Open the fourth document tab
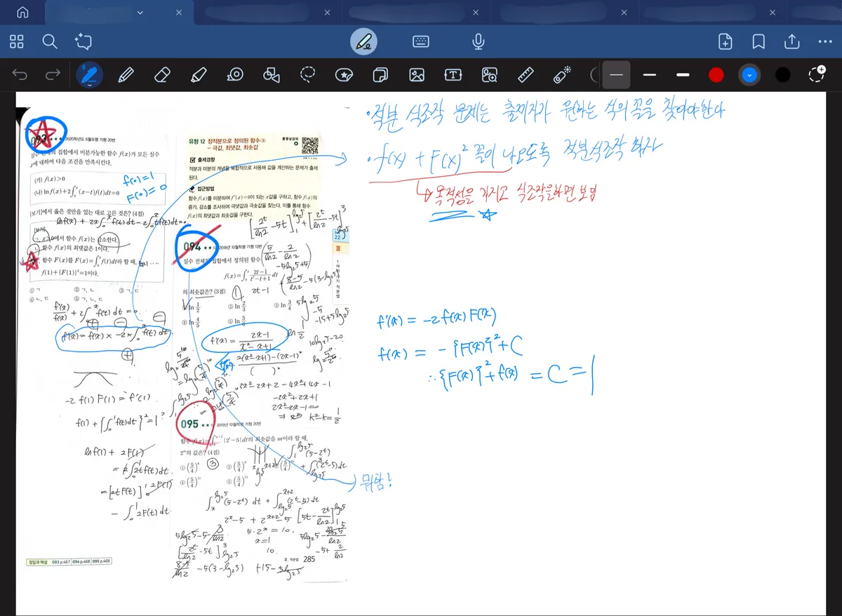The height and width of the screenshot is (616, 842). 565,13
